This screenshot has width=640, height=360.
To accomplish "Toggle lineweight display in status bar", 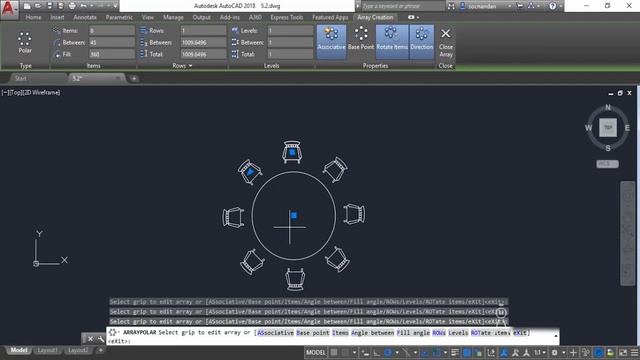I will pyautogui.click(x=455, y=352).
